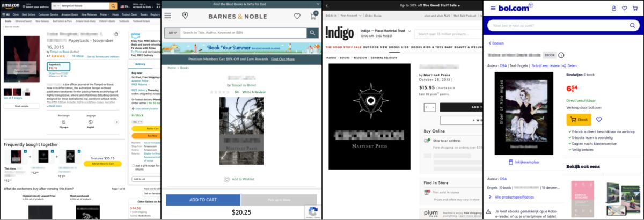Open the Amazon All hamburger menu

click(5, 15)
